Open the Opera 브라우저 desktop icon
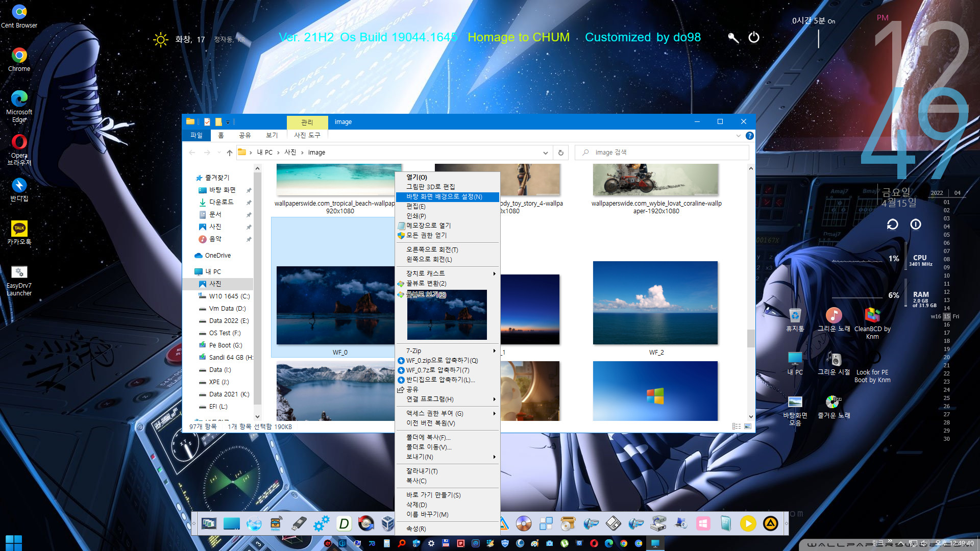This screenshot has height=551, width=980. (x=19, y=149)
